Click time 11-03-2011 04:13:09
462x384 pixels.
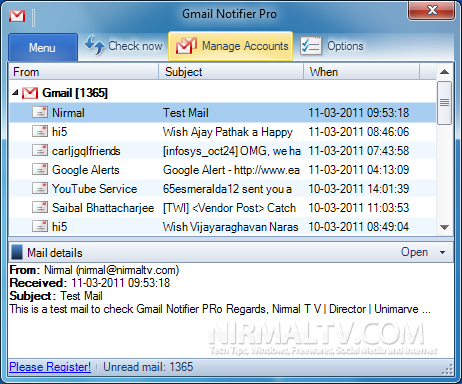358,170
